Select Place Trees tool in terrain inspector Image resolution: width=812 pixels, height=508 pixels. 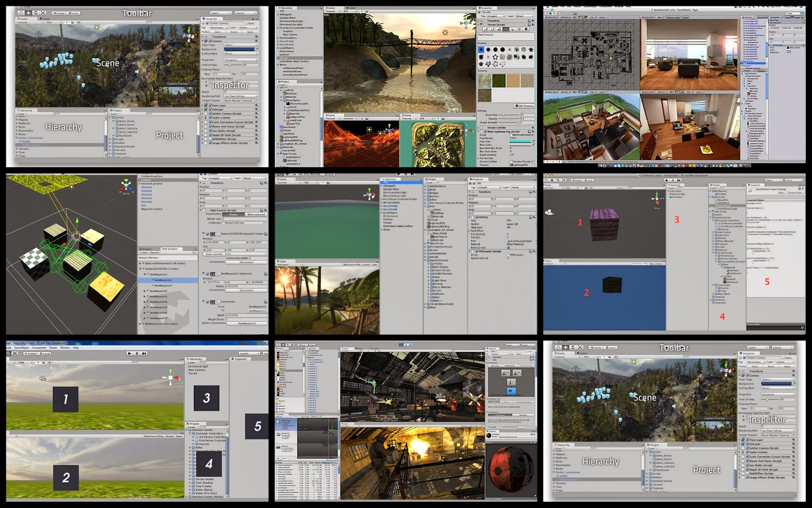point(513,29)
